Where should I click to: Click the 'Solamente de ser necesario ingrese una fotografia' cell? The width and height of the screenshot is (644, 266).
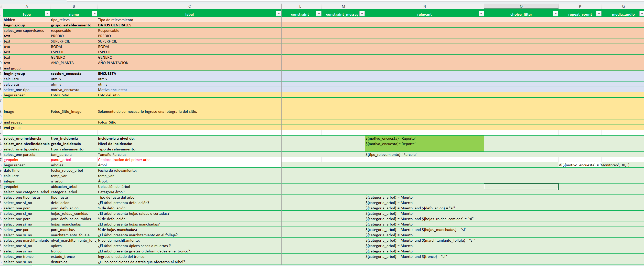tap(189, 109)
